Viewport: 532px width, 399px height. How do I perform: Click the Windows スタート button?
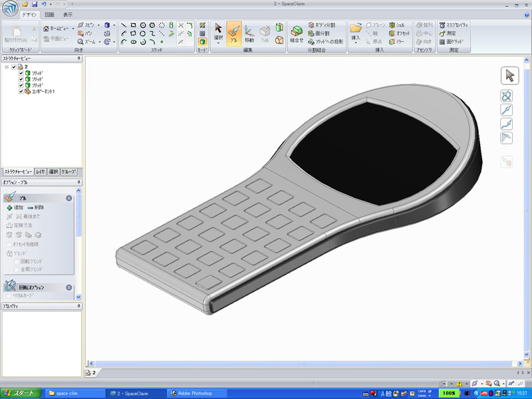21,393
